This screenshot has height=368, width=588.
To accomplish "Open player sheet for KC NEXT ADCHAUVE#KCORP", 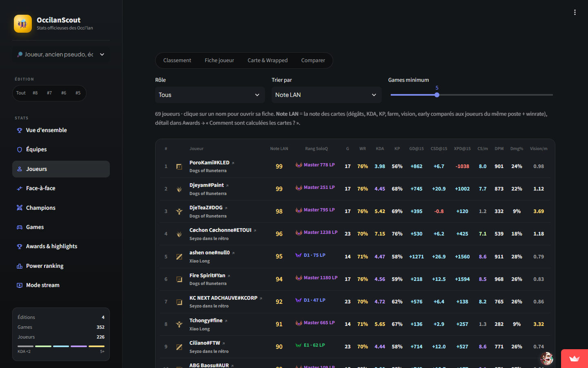I will click(223, 298).
